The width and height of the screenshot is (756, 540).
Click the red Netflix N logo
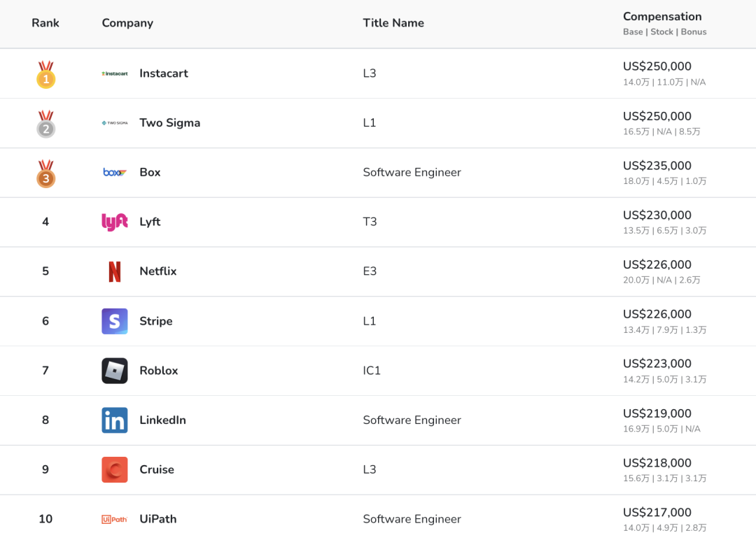(x=115, y=271)
